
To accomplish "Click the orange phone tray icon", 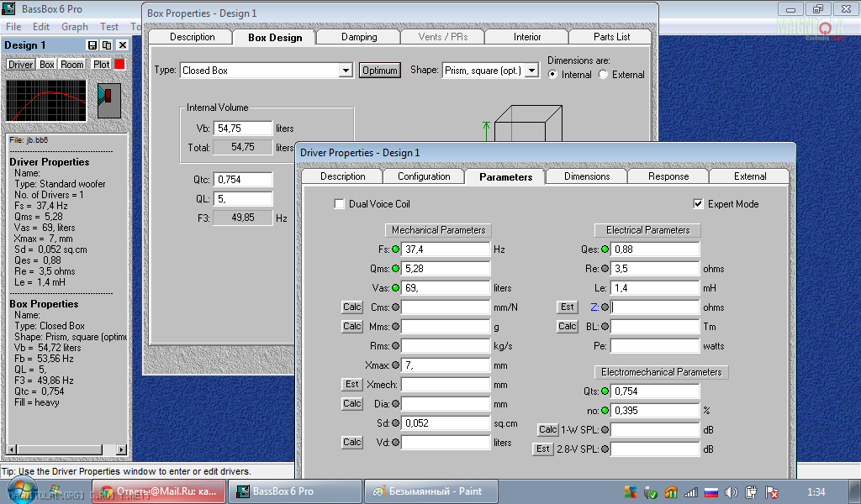I will coord(671,492).
